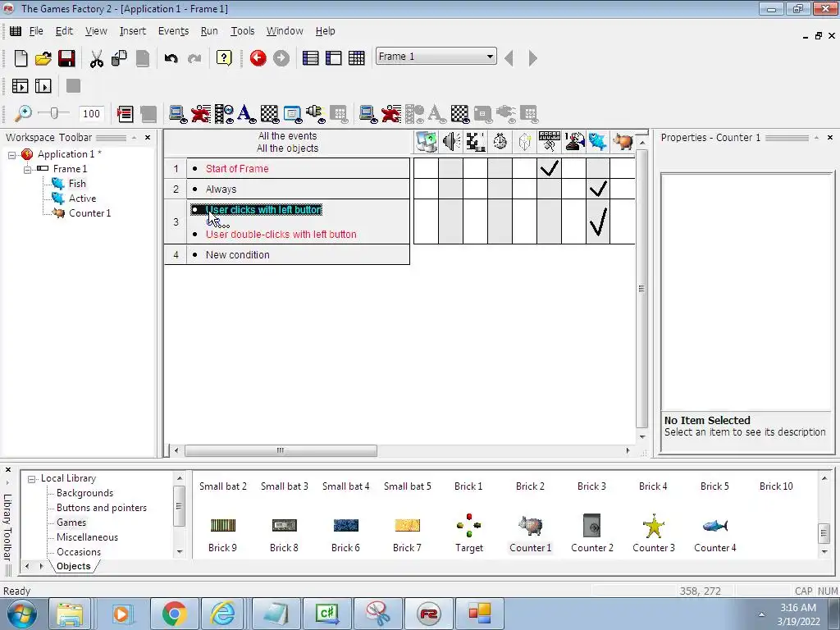This screenshot has width=840, height=630.
Task: Save the application with the floppy disk icon
Action: point(66,58)
